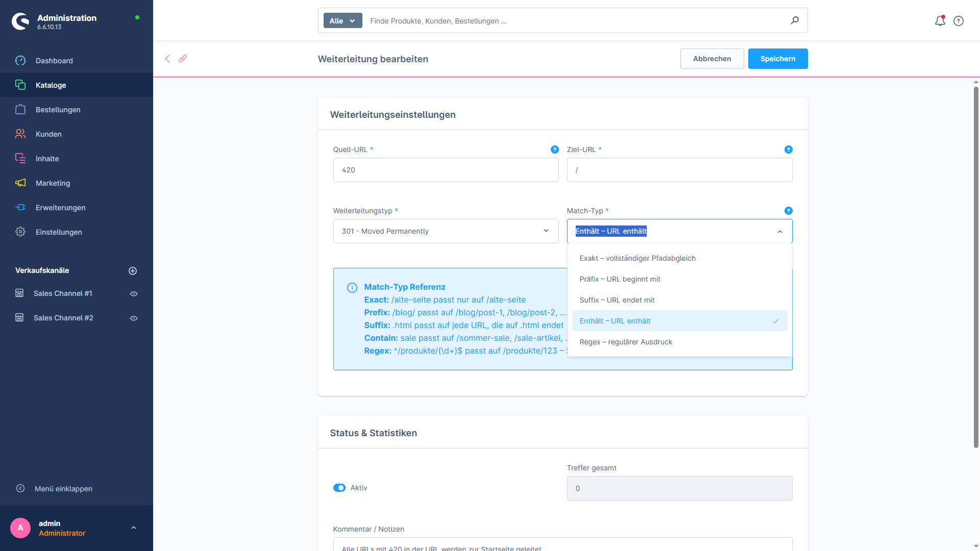Click into the Ziel-URL field
The width and height of the screenshot is (980, 551).
point(679,170)
